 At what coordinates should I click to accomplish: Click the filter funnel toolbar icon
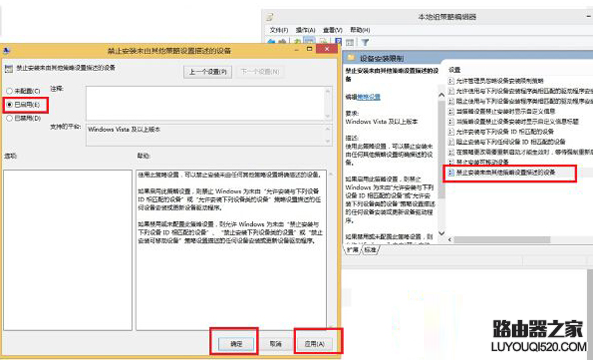tap(365, 42)
